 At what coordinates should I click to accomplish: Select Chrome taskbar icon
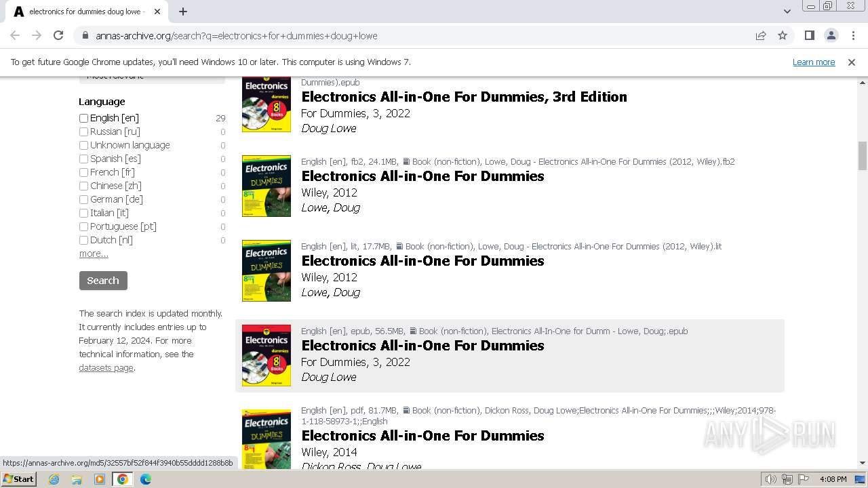tap(123, 479)
